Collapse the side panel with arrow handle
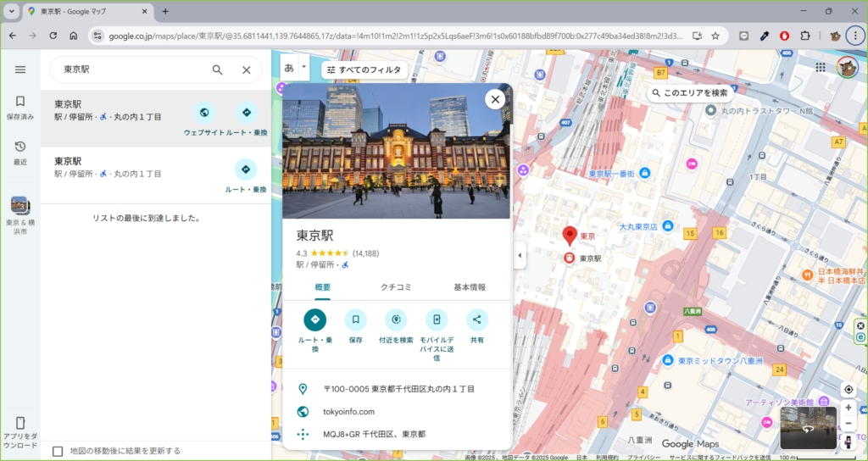 520,255
